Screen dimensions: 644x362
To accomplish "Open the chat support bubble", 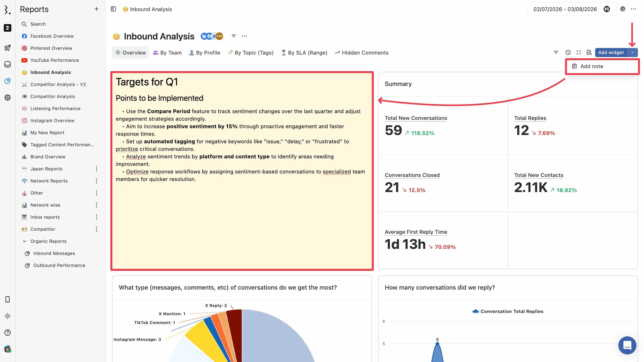I will tap(627, 345).
